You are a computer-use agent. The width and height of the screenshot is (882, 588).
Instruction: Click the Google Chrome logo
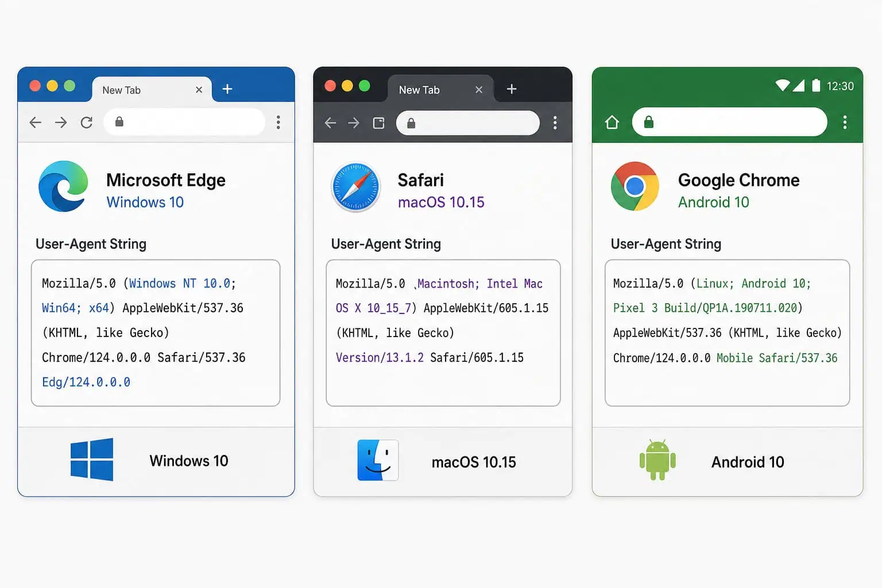pos(635,186)
